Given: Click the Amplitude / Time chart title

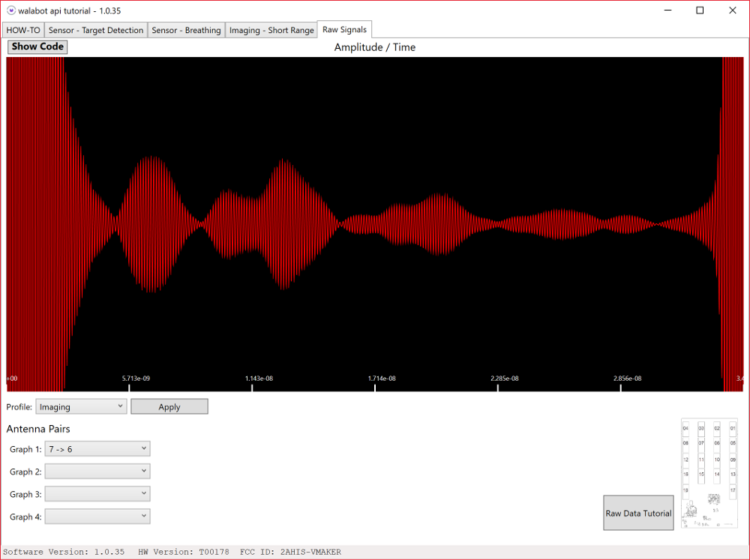Looking at the screenshot, I should coord(375,47).
